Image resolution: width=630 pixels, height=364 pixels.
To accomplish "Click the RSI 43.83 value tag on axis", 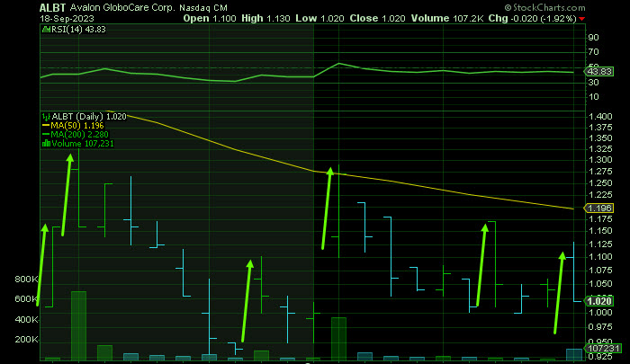I will pyautogui.click(x=598, y=71).
